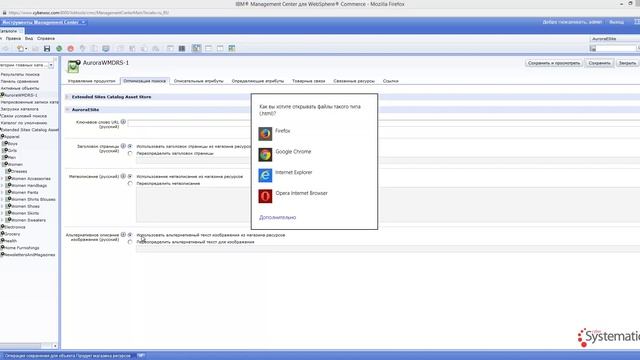This screenshot has height=360, width=640.
Task: Switch to Товарные связи tab
Action: (309, 81)
